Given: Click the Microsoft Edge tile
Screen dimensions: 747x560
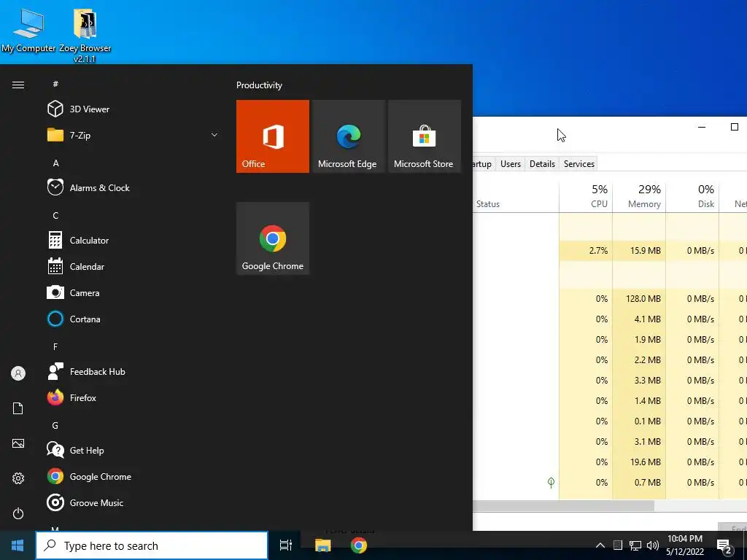Looking at the screenshot, I should tap(348, 136).
